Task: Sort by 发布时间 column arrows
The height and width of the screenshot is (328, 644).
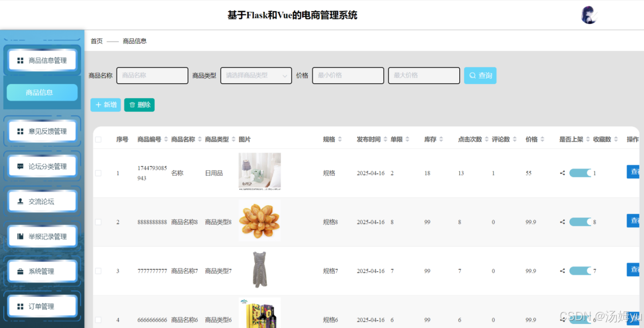Action: (385, 139)
